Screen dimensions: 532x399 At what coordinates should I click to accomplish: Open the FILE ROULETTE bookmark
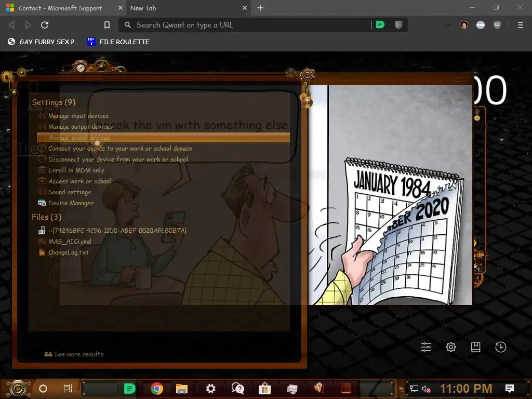pyautogui.click(x=118, y=42)
